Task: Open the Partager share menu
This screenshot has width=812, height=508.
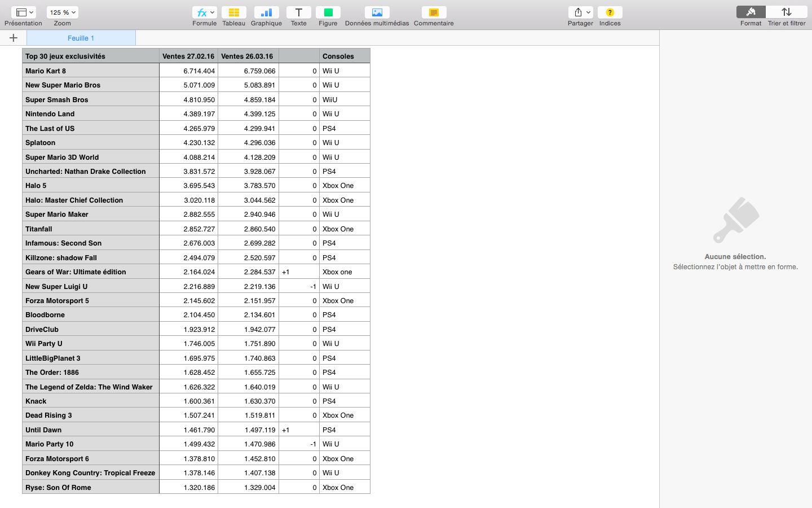Action: tap(580, 12)
